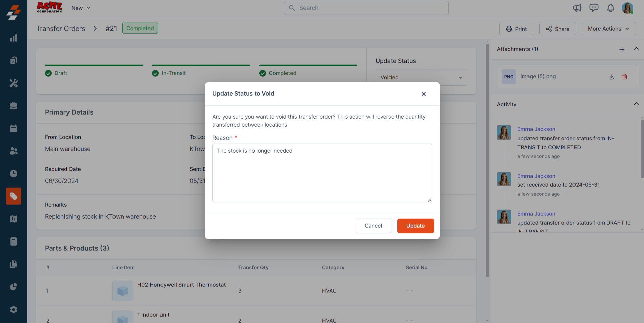The image size is (644, 323).
Task: Click the 1 Indoor unit line item
Action: coord(153,315)
